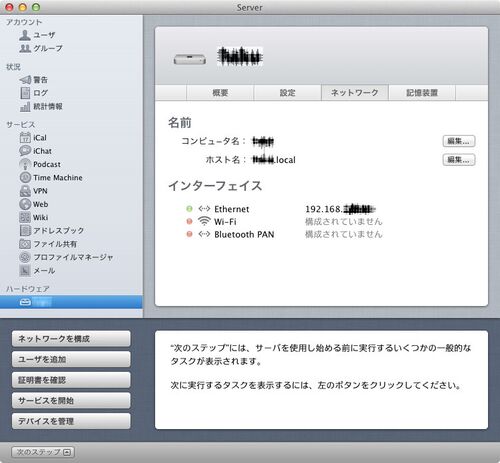Image resolution: width=500 pixels, height=463 pixels.
Task: Switch to the 概要 tab
Action: [x=220, y=93]
